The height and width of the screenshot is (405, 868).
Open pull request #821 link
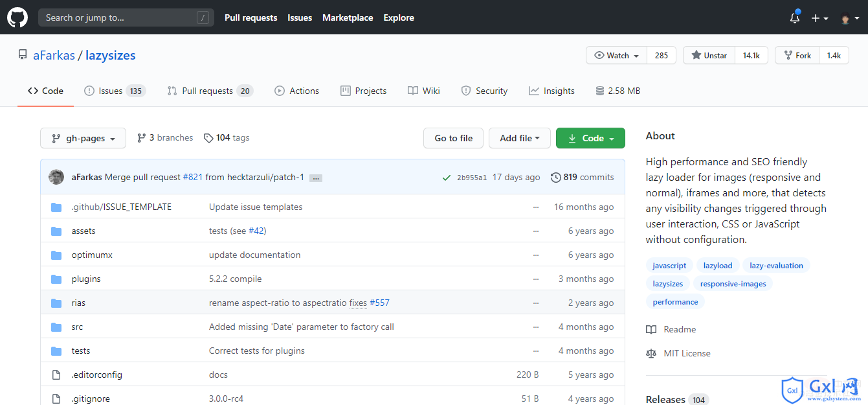(193, 177)
